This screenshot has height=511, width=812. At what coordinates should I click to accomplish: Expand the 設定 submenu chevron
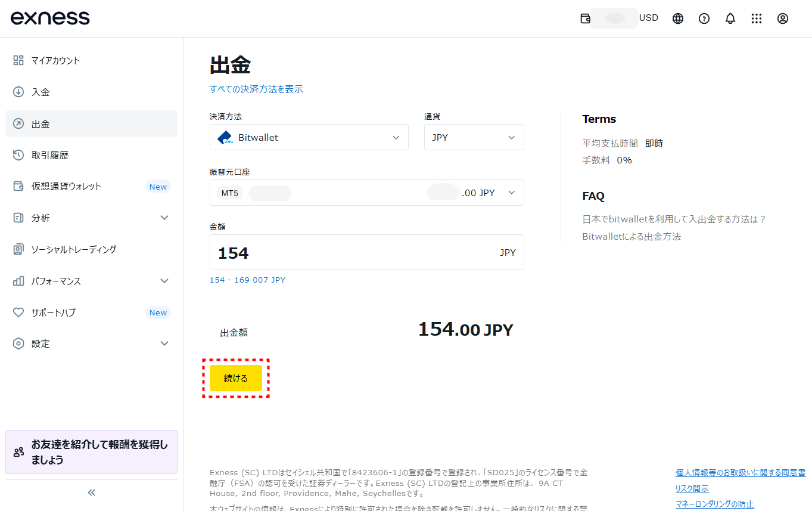[165, 343]
